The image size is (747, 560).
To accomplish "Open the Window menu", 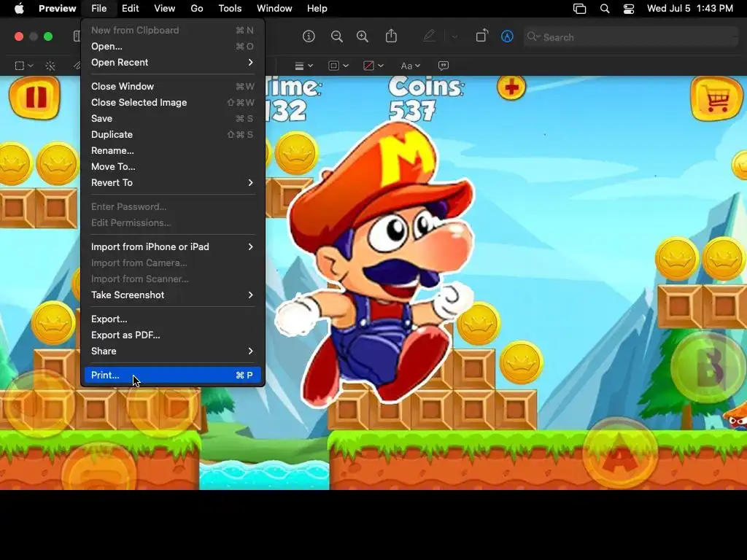I will (x=274, y=9).
